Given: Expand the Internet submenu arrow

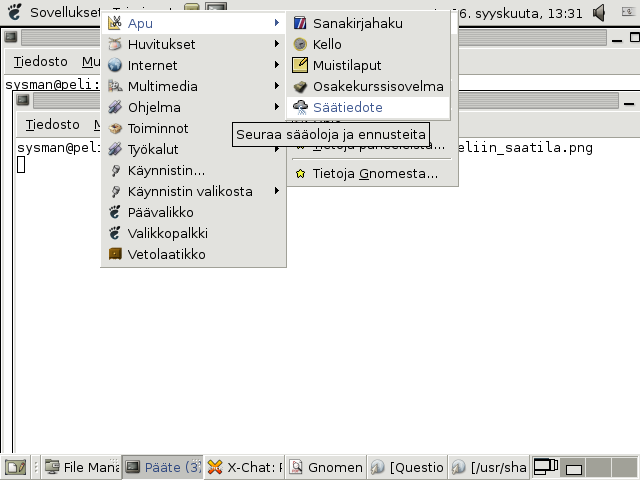Looking at the screenshot, I should 277,64.
